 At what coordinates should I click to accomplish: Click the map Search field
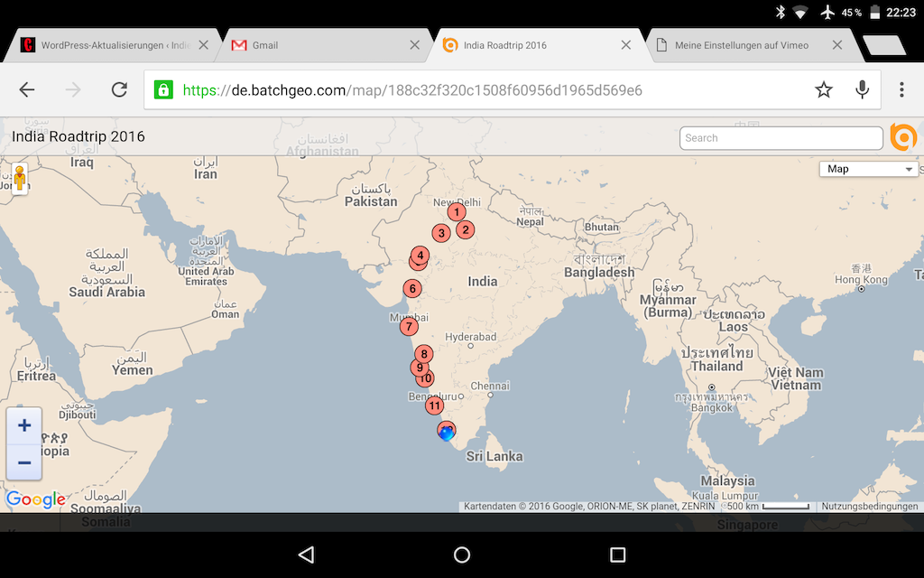[x=781, y=138]
